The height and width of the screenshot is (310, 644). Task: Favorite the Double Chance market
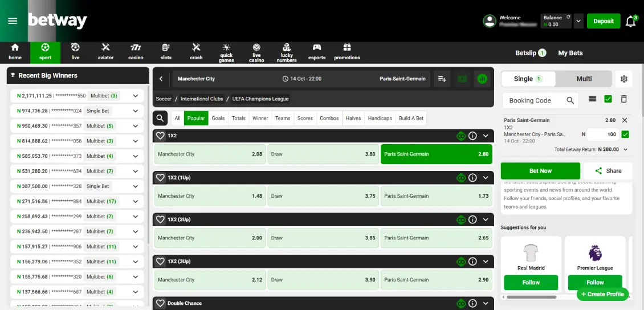(x=160, y=303)
